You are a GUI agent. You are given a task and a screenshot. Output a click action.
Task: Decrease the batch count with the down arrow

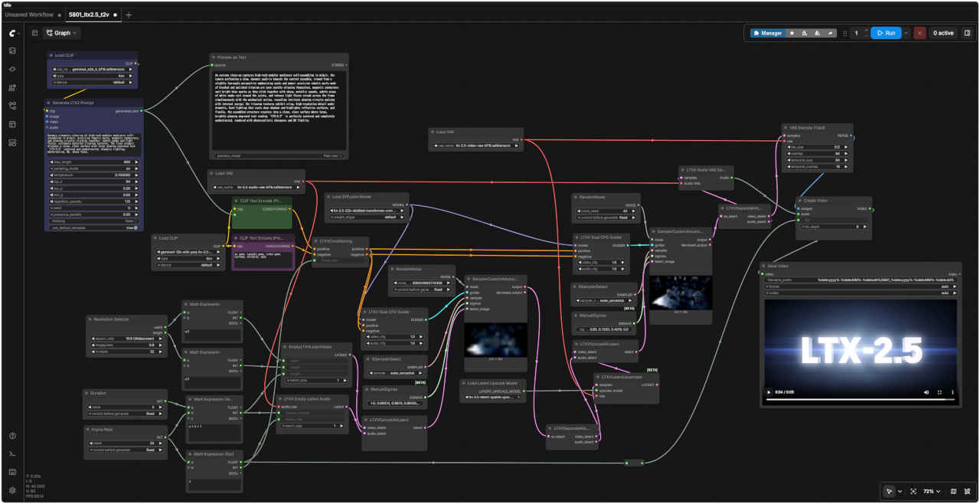pos(866,36)
